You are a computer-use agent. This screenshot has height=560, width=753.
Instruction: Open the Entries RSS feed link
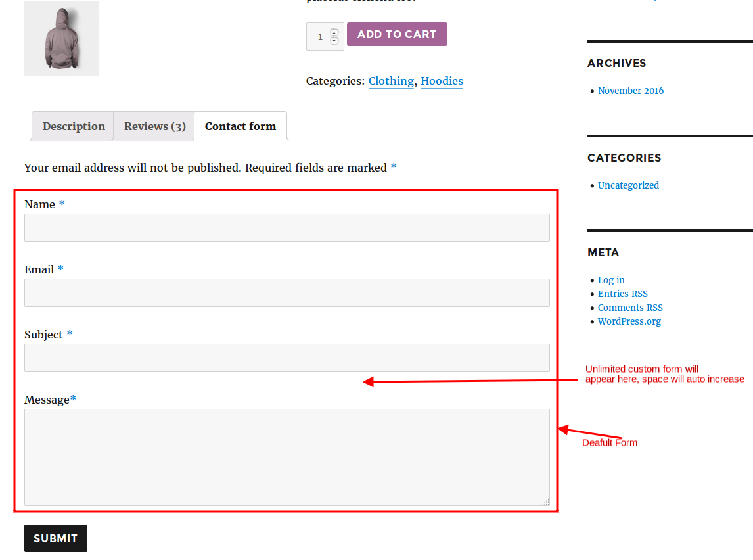(622, 294)
